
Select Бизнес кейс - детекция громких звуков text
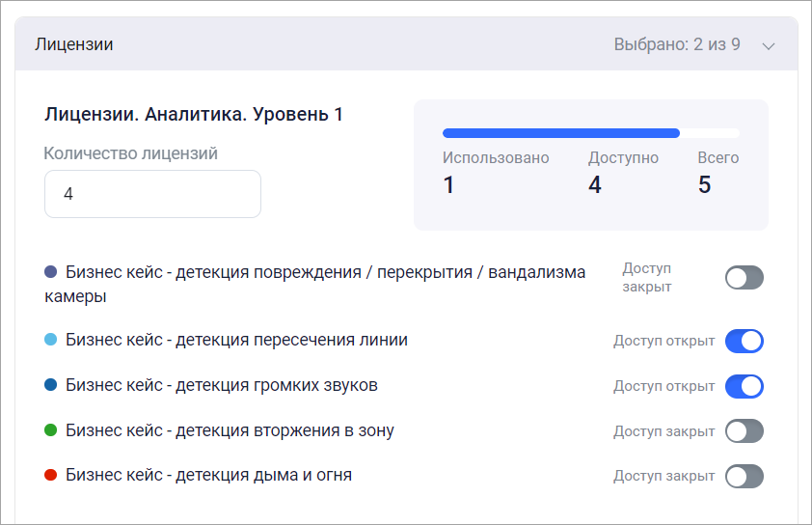pyautogui.click(x=222, y=386)
